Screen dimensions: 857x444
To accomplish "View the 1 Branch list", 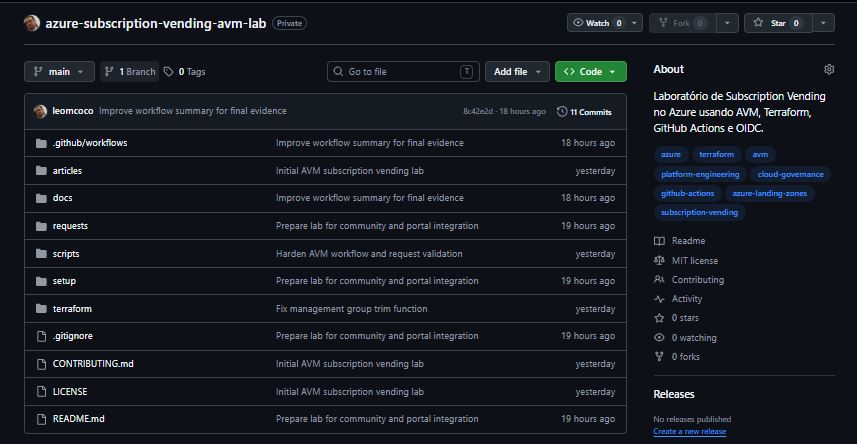I will tap(130, 72).
